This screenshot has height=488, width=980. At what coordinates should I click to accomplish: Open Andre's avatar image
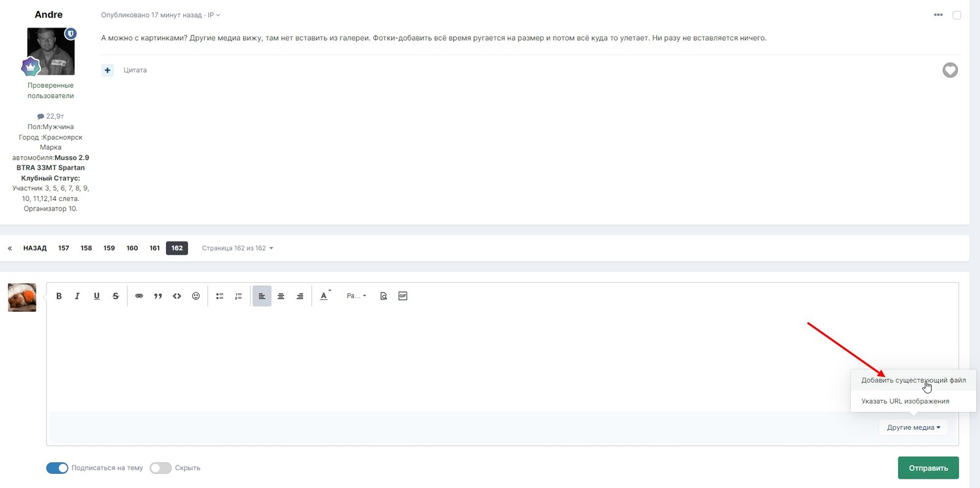51,51
